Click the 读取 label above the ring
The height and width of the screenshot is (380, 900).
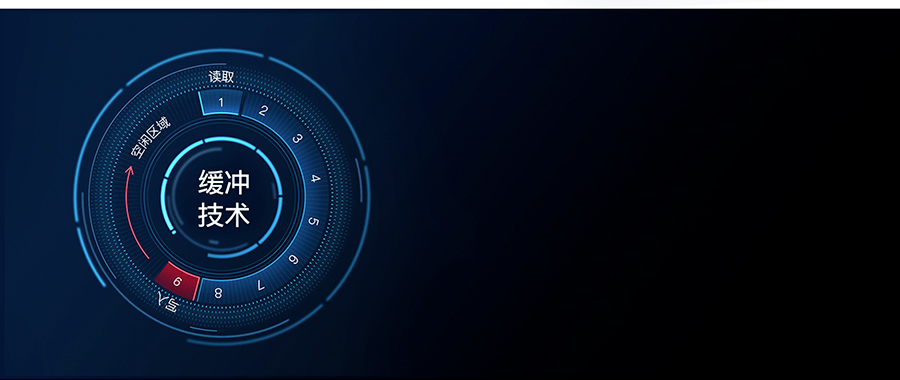(222, 76)
